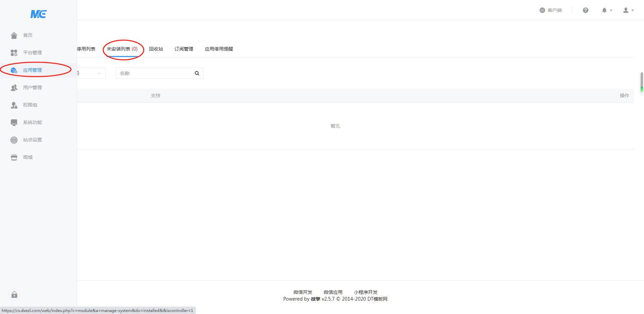644x314 pixels.
Task: Open the user account dropdown
Action: click(x=628, y=10)
